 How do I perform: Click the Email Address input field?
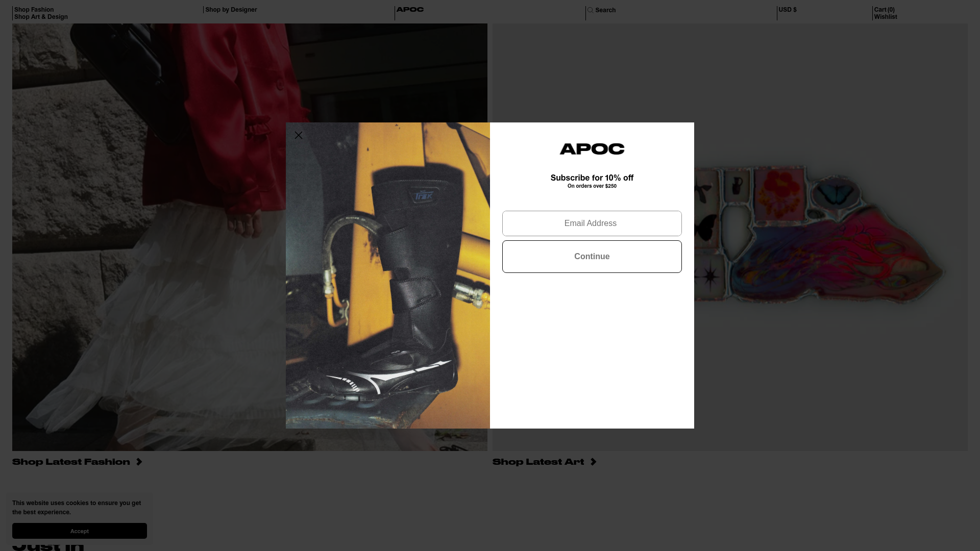592,223
